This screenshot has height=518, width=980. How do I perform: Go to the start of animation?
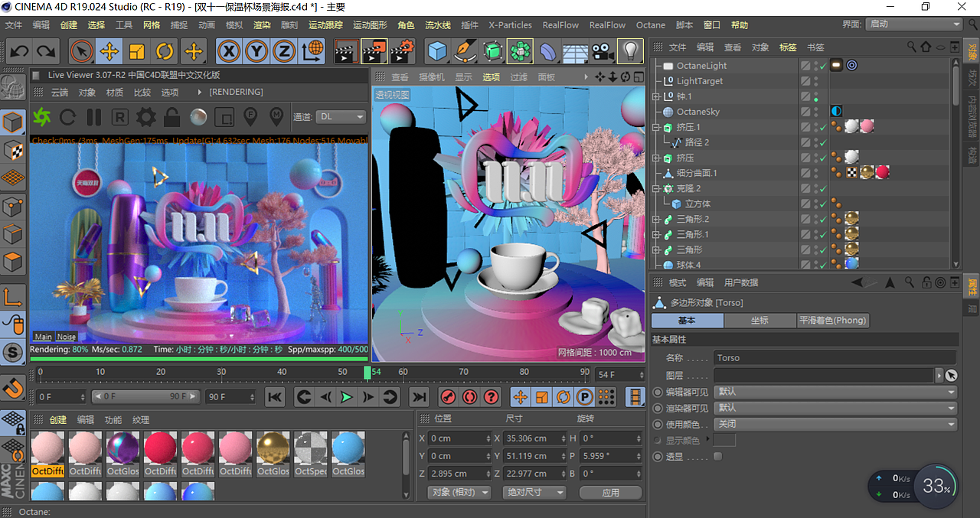(x=275, y=397)
